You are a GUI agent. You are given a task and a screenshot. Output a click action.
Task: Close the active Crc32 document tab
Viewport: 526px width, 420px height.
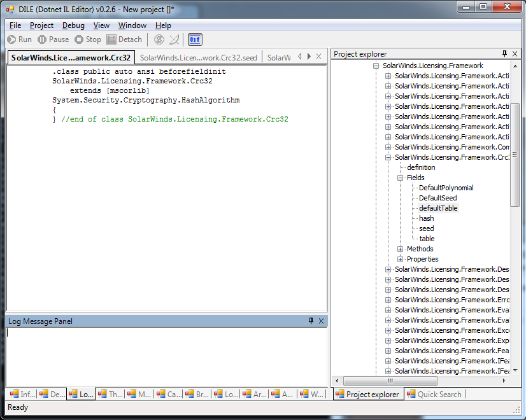point(318,57)
